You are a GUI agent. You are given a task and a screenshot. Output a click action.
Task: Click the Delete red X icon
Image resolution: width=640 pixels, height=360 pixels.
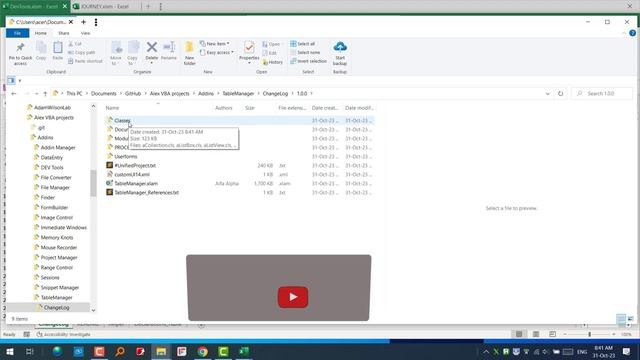(x=151, y=47)
